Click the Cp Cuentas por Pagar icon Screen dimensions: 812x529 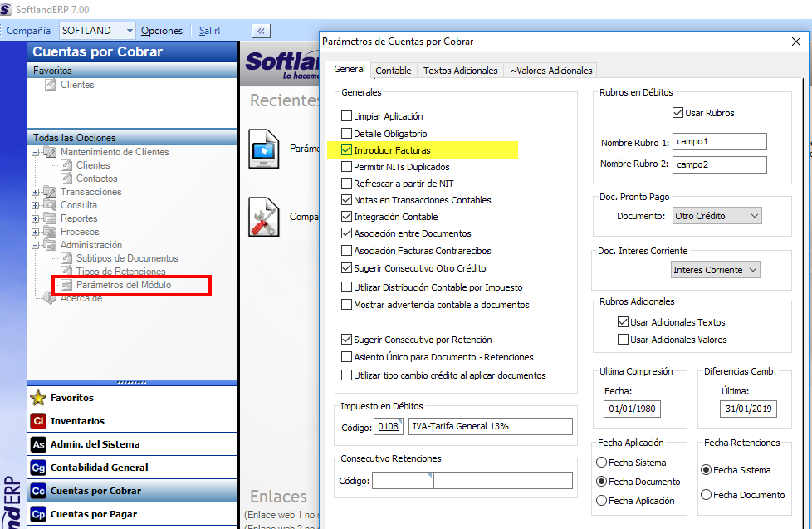[38, 514]
